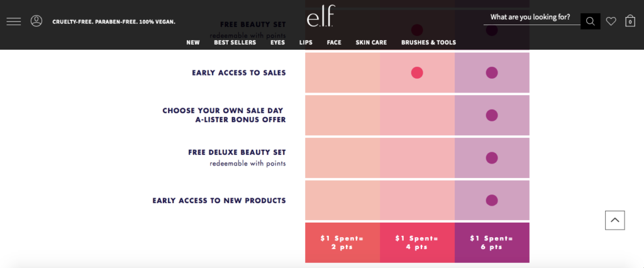Viewport: 644px width, 268px height.
Task: Open the shopping bag cart icon
Action: tap(630, 21)
